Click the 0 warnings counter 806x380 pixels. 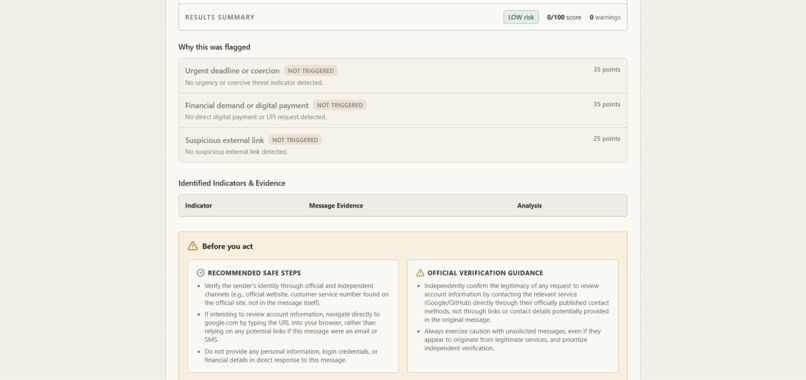tap(604, 17)
